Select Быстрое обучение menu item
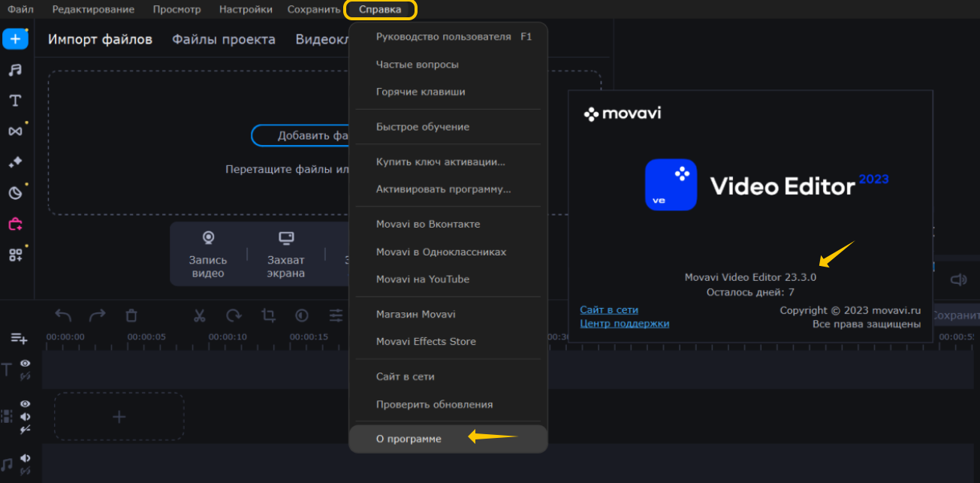 (448, 127)
